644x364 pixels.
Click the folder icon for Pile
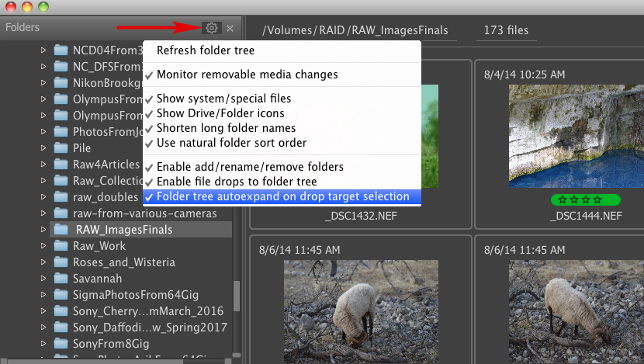pyautogui.click(x=61, y=148)
